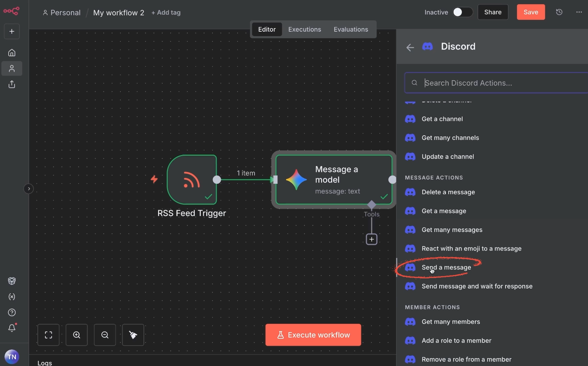The width and height of the screenshot is (588, 366).
Task: Click the plus create-new button in sidebar
Action: (12, 32)
